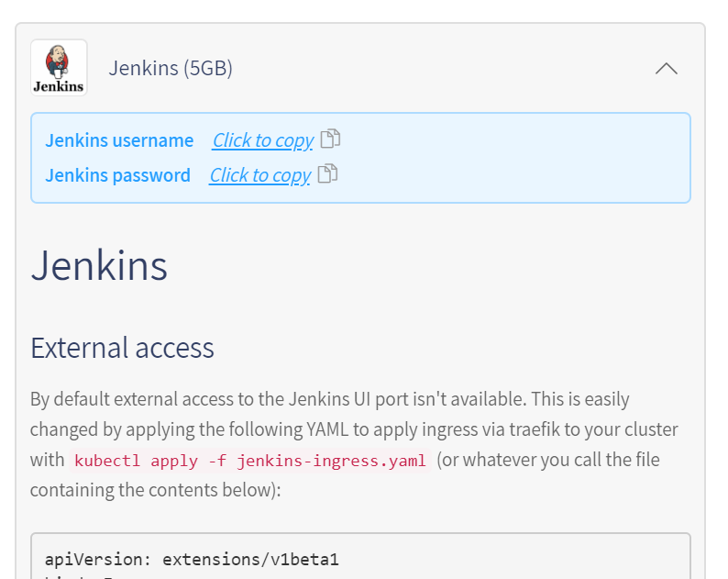Screen dimensions: 728x579
Task: Copy username via its 'Click to copy' link
Action: pos(262,140)
